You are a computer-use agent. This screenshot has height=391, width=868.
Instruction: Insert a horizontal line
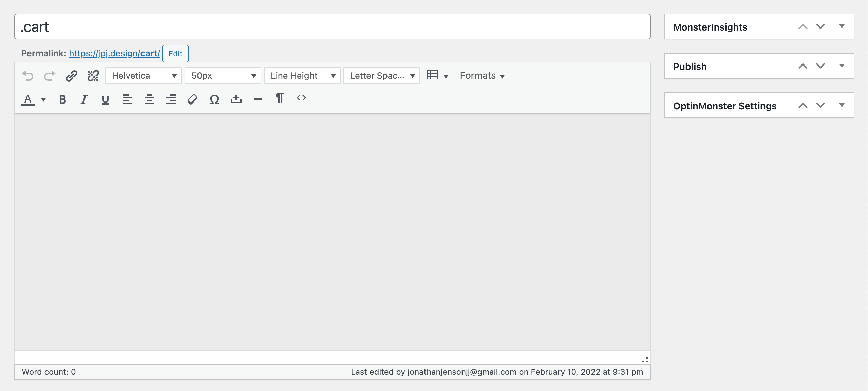(x=258, y=99)
